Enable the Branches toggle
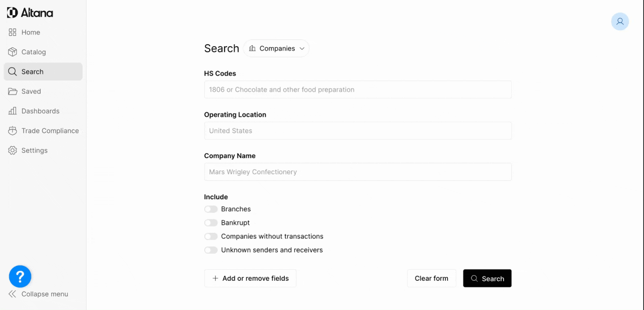This screenshot has height=310, width=644. 211,209
